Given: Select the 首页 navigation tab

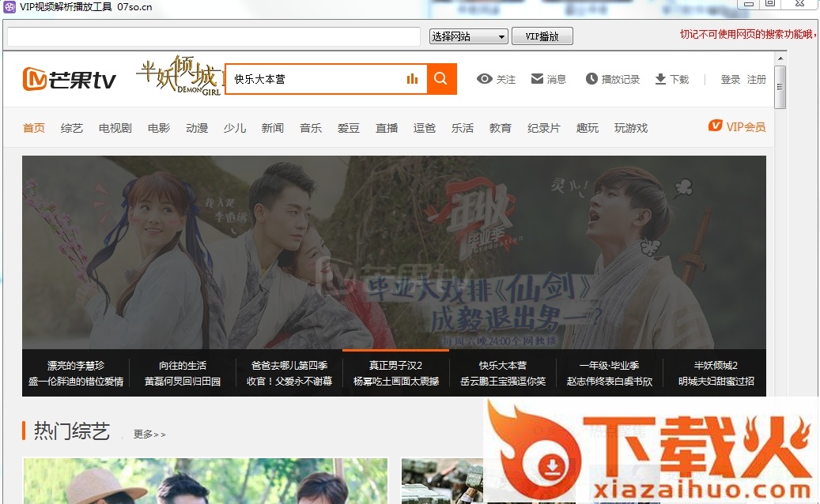Looking at the screenshot, I should [34, 128].
